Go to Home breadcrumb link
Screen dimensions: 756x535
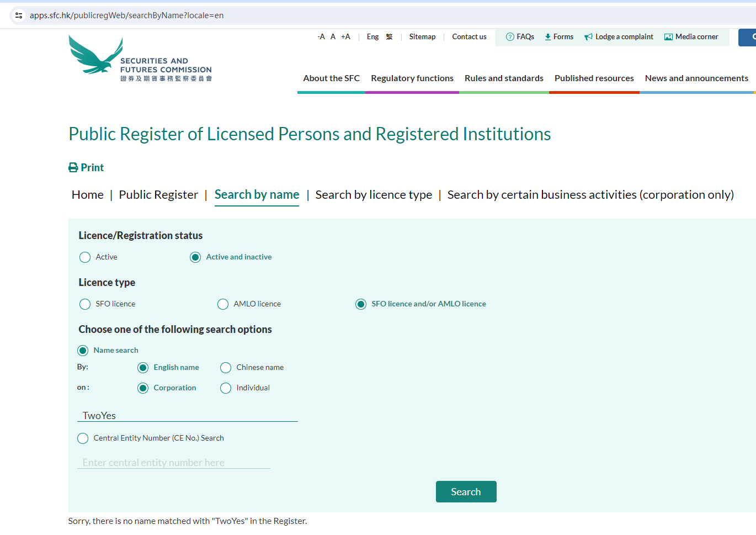coord(88,195)
